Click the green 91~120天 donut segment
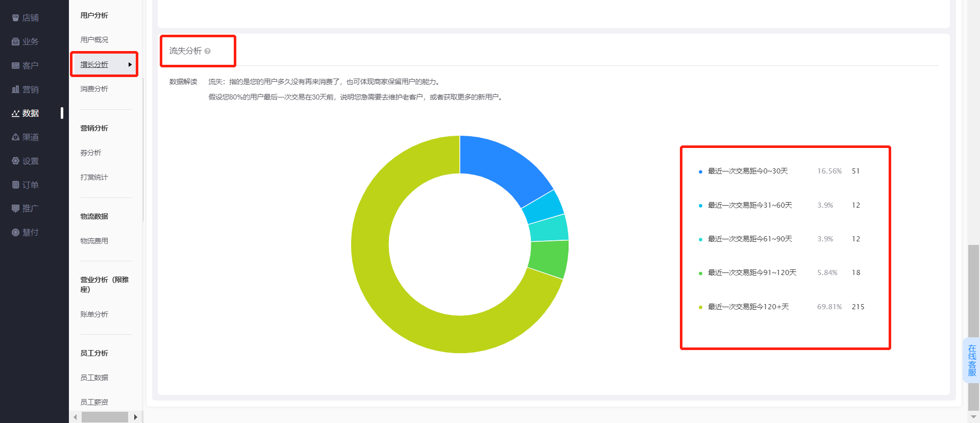The width and height of the screenshot is (980, 423). click(x=549, y=260)
